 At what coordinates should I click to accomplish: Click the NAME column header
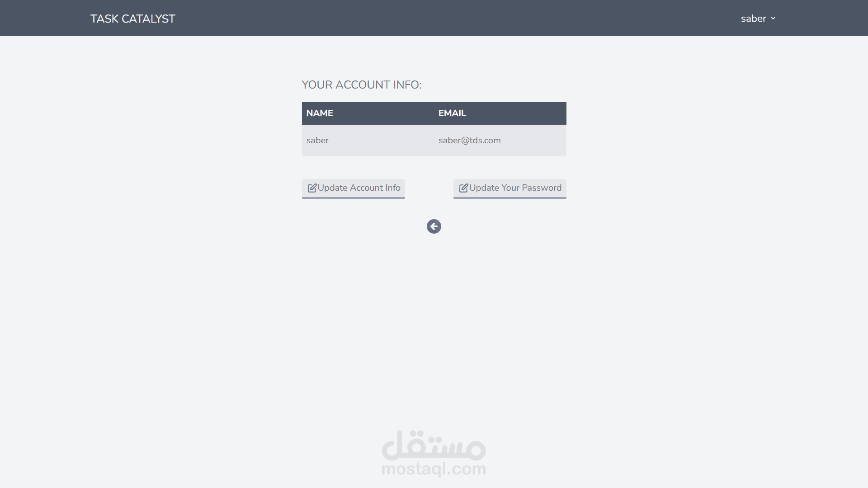point(320,113)
